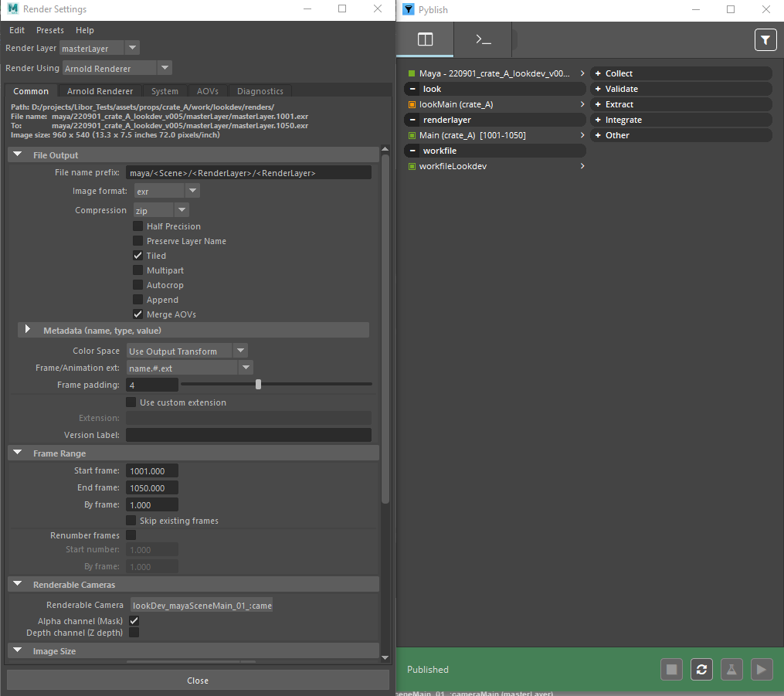Show details arrow for Main (crate_A) [1001-1050]
The height and width of the screenshot is (696, 784).
tap(582, 135)
